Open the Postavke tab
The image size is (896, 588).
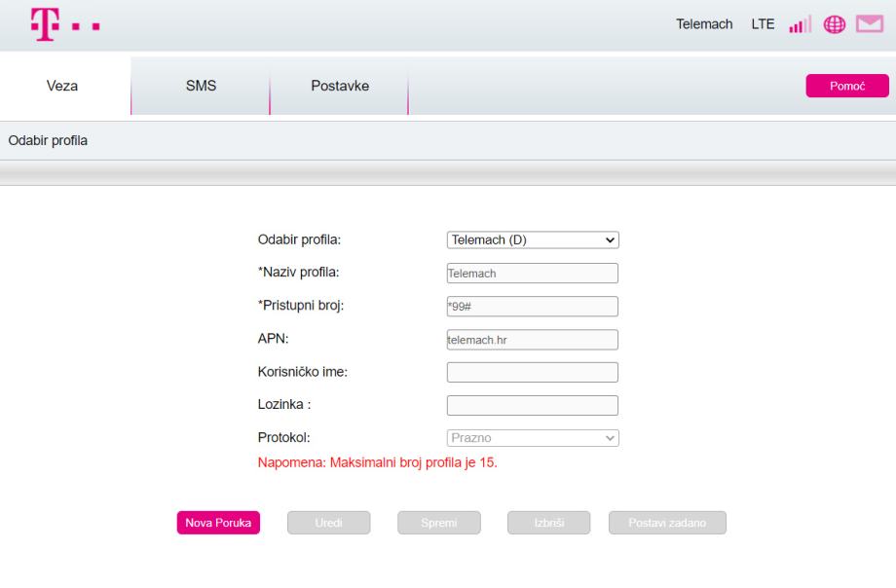tap(339, 87)
